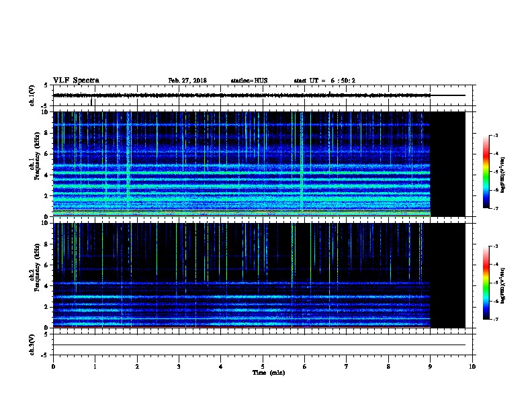Click the ch.3 flat voltage trace panel
Image resolution: width=532 pixels, height=411 pixels.
263,345
